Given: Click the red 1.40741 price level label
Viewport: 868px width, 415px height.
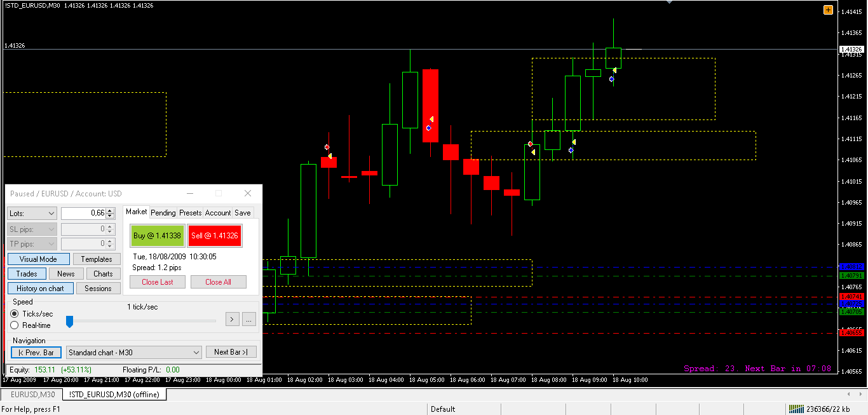Looking at the screenshot, I should (x=851, y=297).
